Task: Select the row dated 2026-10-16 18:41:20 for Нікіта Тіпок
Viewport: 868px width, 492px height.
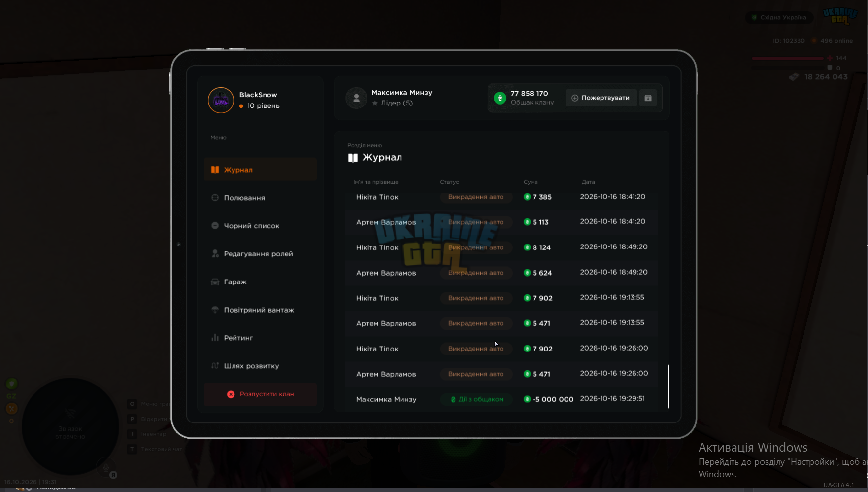Action: [501, 197]
